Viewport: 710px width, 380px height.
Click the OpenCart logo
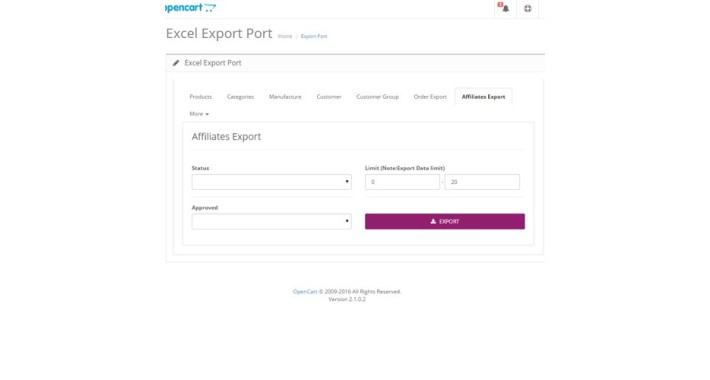pos(191,7)
